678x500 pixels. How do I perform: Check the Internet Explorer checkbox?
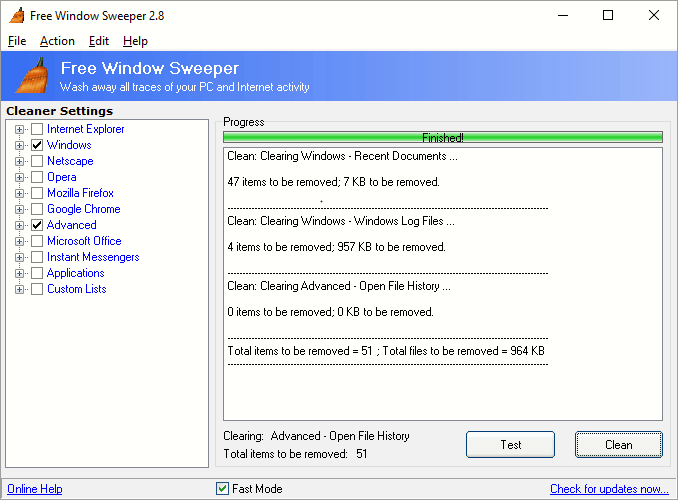(37, 129)
